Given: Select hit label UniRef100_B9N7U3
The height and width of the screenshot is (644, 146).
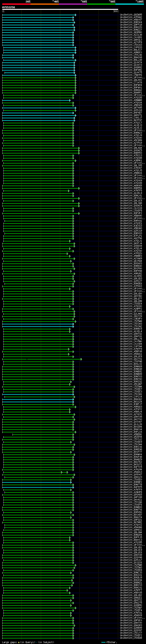Looking at the screenshot, I should [x=131, y=376].
